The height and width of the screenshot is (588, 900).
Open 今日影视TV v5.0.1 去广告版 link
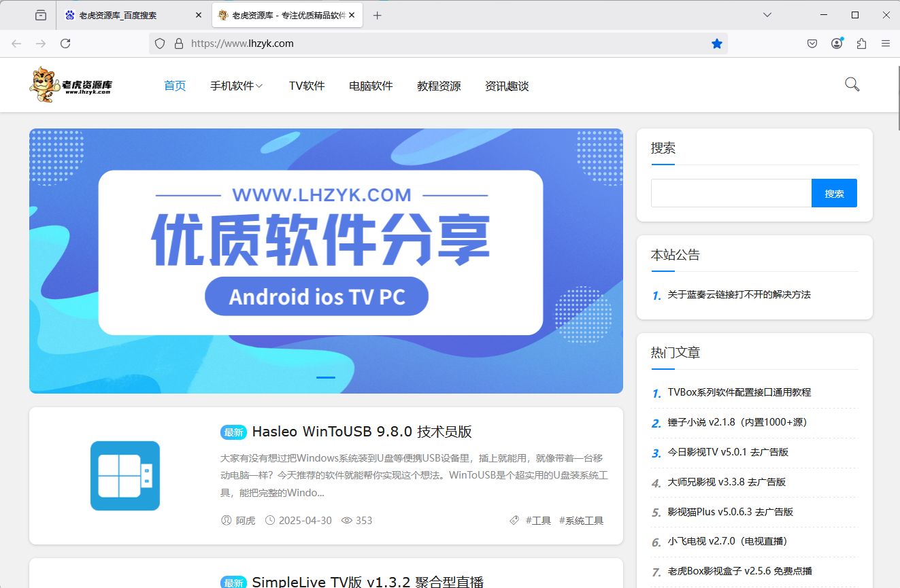[728, 452]
